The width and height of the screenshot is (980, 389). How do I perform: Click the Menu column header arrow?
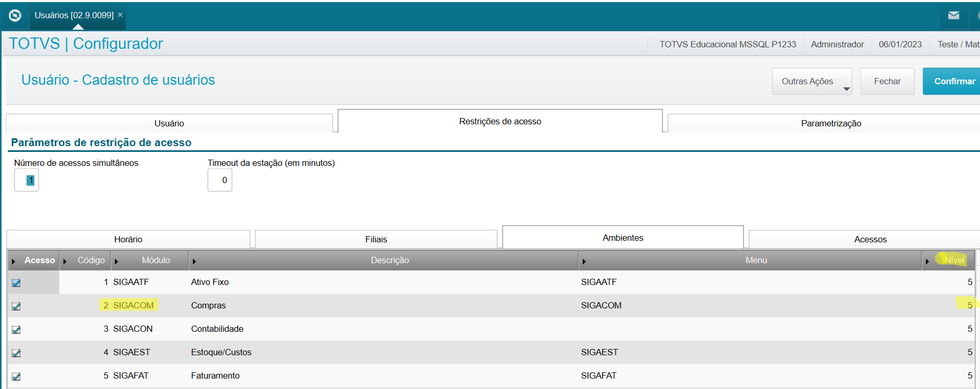point(584,261)
